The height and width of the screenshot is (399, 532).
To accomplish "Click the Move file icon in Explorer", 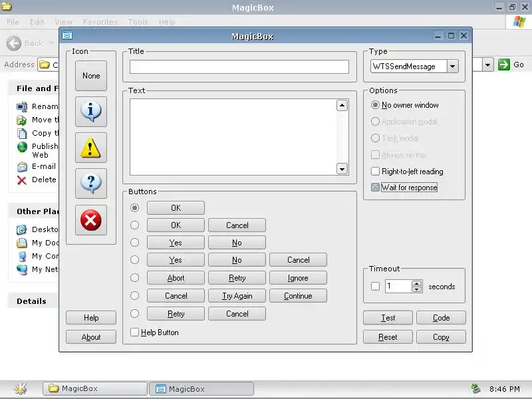I will 22,120.
